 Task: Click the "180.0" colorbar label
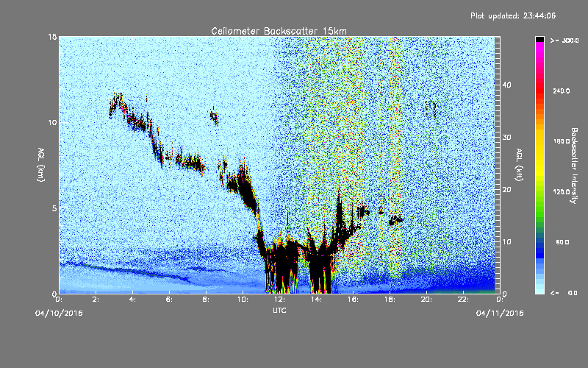[562, 141]
